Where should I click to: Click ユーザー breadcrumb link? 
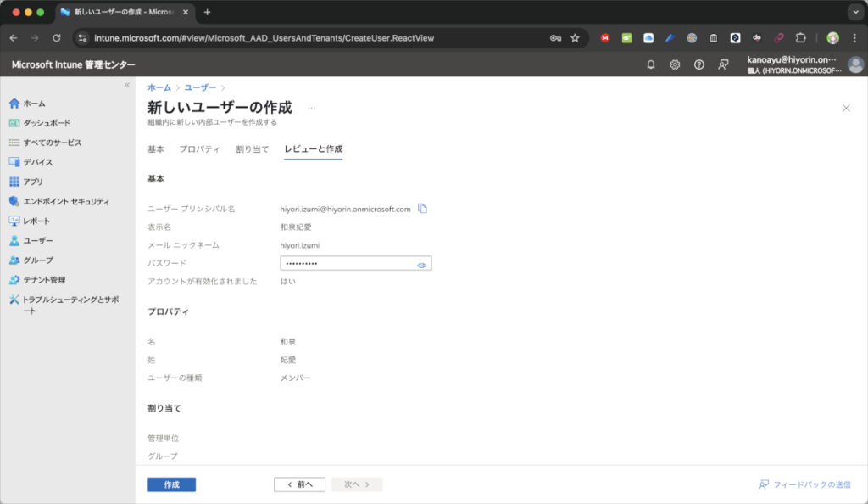200,87
